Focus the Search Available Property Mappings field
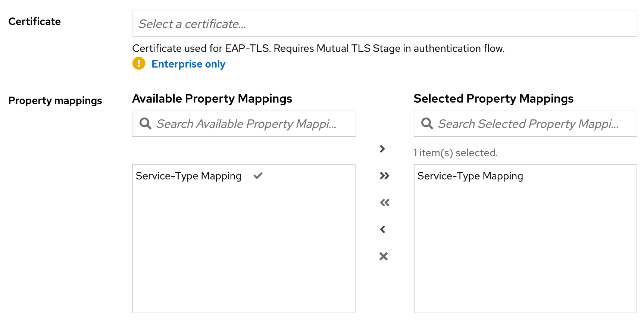The image size is (644, 326). (x=250, y=124)
